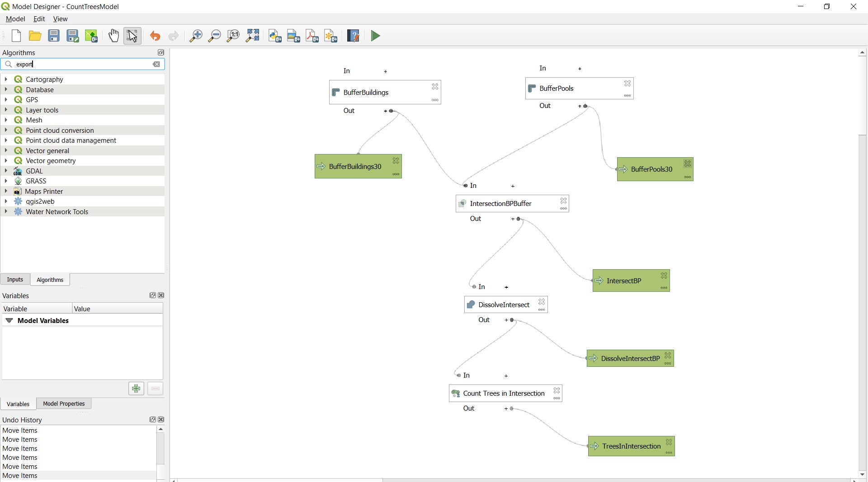Image resolution: width=868 pixels, height=482 pixels.
Task: Expand the GPS group
Action: coord(6,99)
